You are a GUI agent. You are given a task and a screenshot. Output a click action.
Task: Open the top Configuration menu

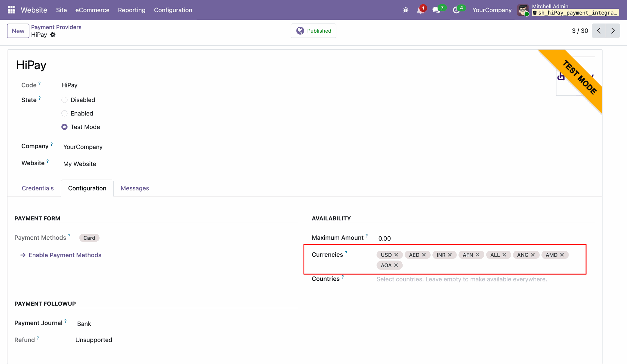[x=173, y=10]
